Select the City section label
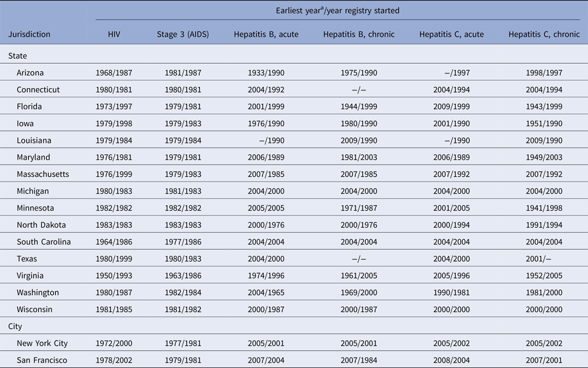Screen dimensions: 588x368 click(16, 326)
